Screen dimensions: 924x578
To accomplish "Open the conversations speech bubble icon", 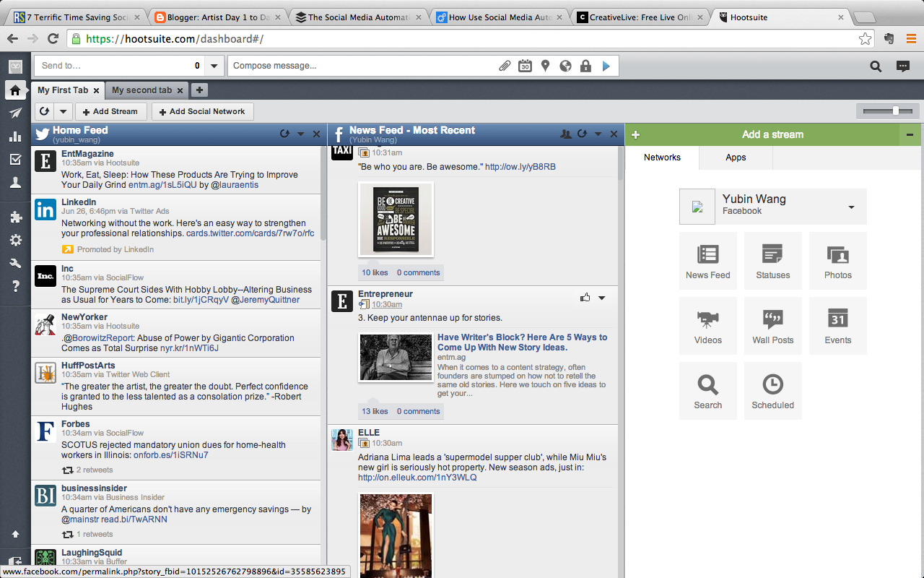I will tap(902, 66).
